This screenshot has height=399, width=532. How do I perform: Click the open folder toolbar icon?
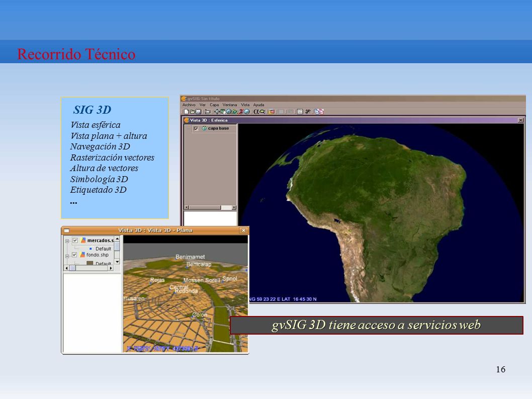pyautogui.click(x=193, y=112)
